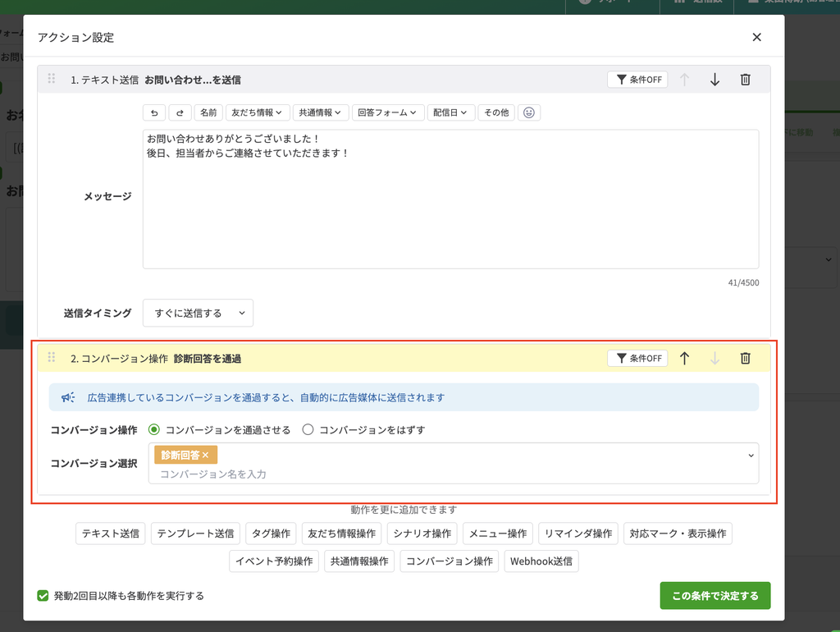The height and width of the screenshot is (632, 840).
Task: Open the 友だち情報 dropdown
Action: (x=258, y=112)
